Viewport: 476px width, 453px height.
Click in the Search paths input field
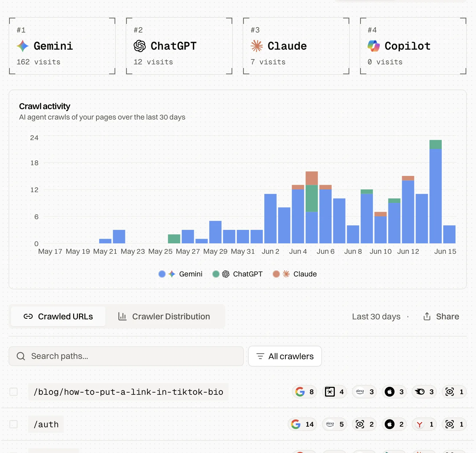[x=126, y=356]
